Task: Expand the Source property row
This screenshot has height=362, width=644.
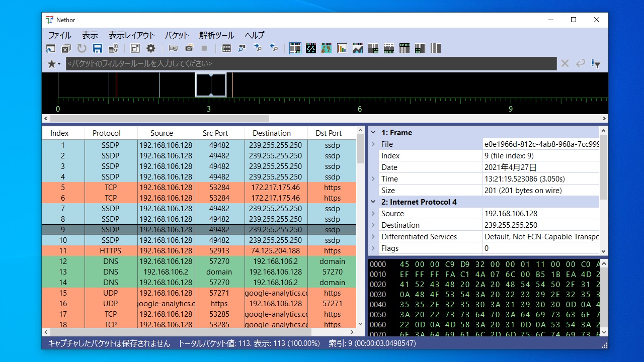Action: coord(373,214)
